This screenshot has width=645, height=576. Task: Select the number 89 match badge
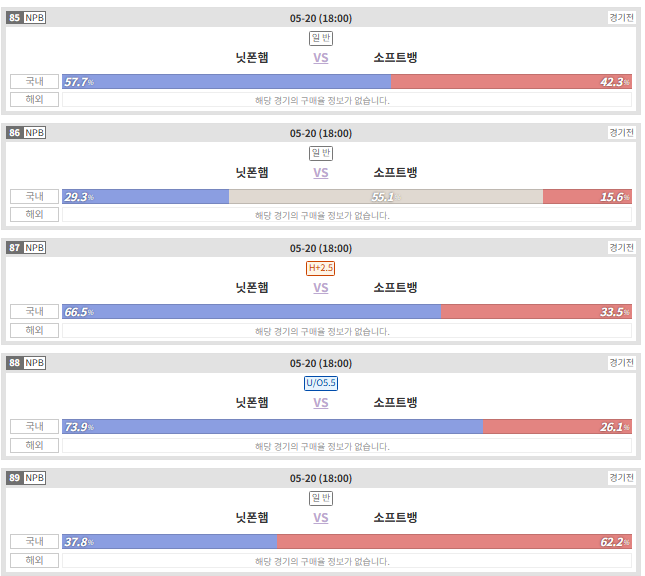tap(14, 478)
